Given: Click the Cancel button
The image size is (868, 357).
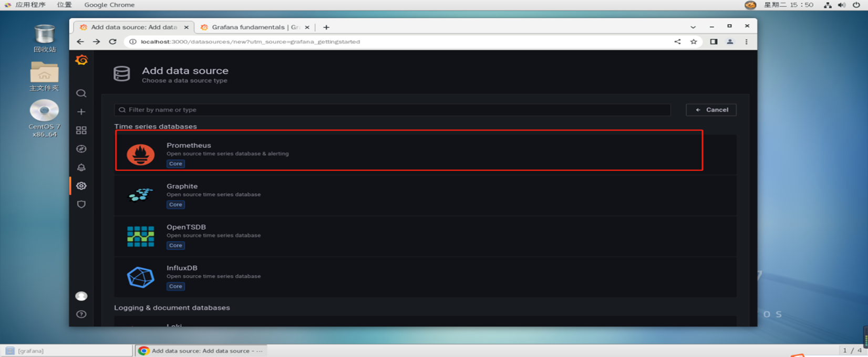Looking at the screenshot, I should point(711,110).
